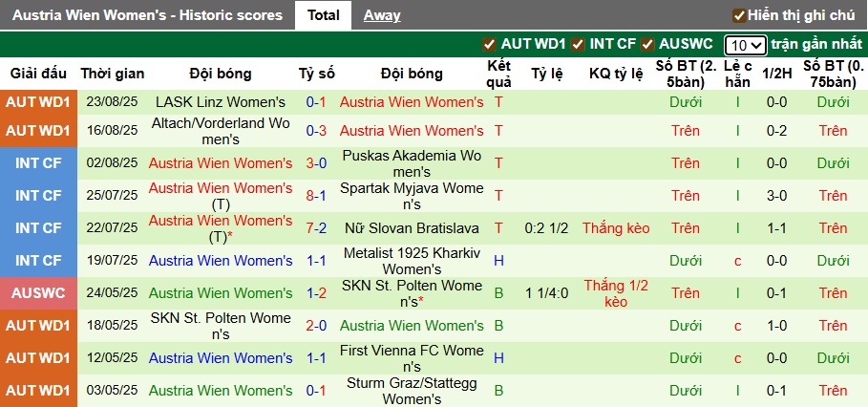Open LASK Linz Women's team link
The width and height of the screenshot is (868, 407).
[x=221, y=102]
